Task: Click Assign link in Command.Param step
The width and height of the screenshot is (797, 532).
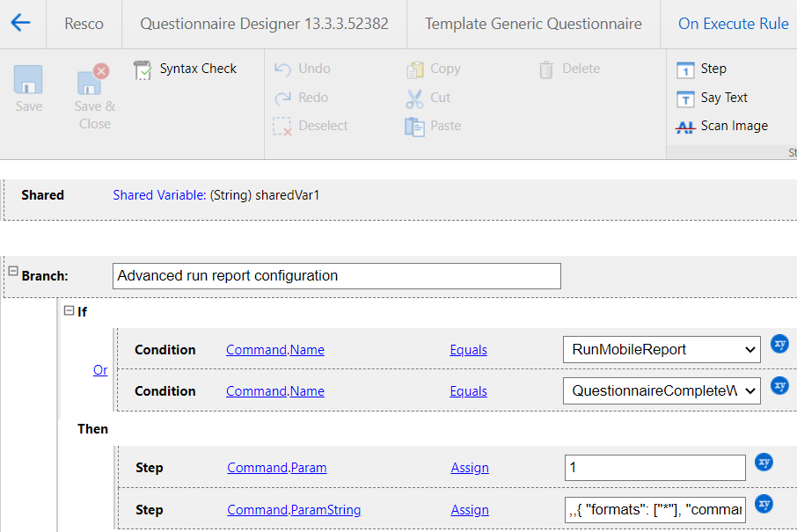Action: tap(470, 468)
